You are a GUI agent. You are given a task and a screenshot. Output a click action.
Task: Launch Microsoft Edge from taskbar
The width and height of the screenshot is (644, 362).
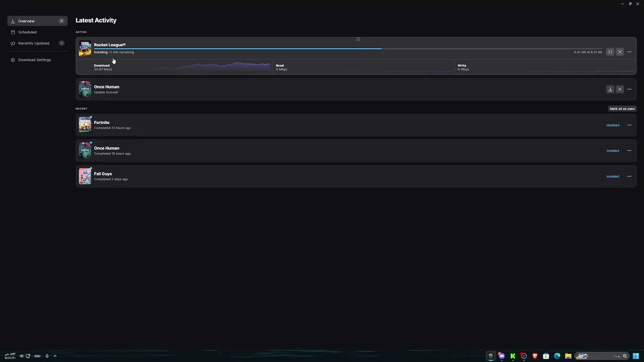coord(557,356)
